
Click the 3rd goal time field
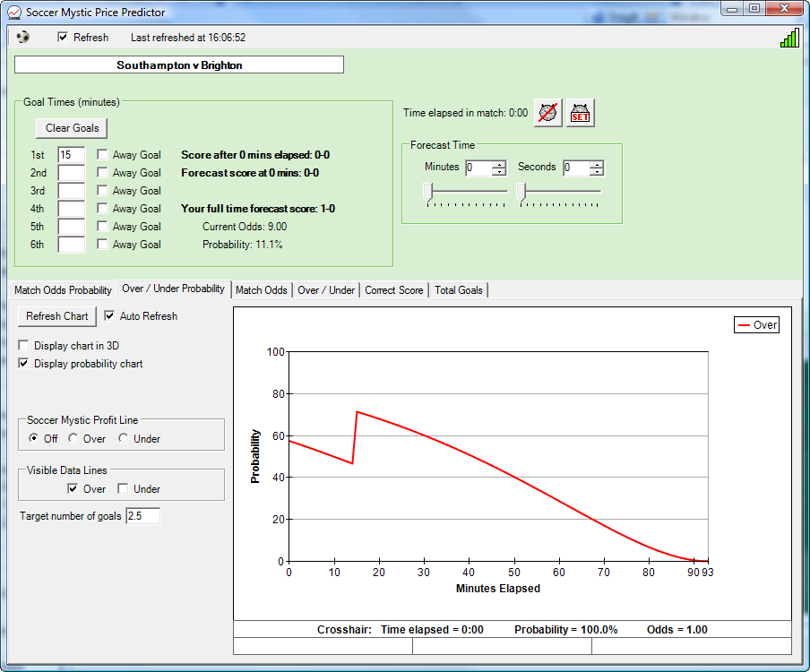(72, 191)
